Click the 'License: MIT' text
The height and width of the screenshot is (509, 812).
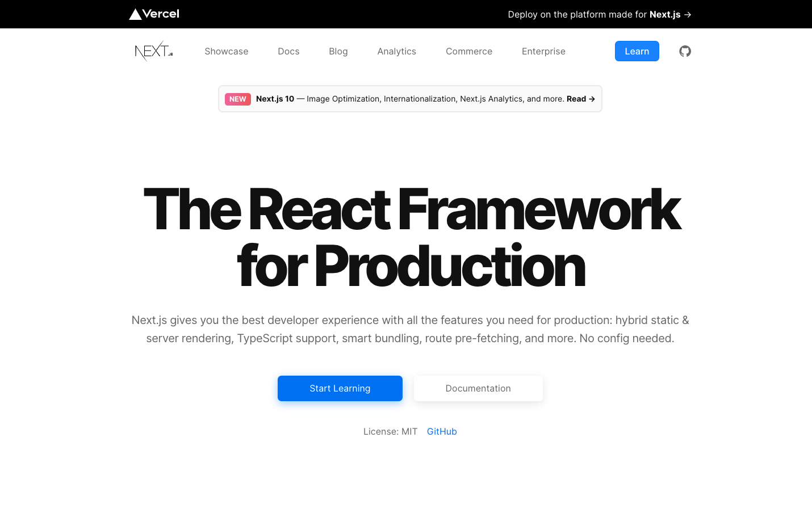coord(391,431)
